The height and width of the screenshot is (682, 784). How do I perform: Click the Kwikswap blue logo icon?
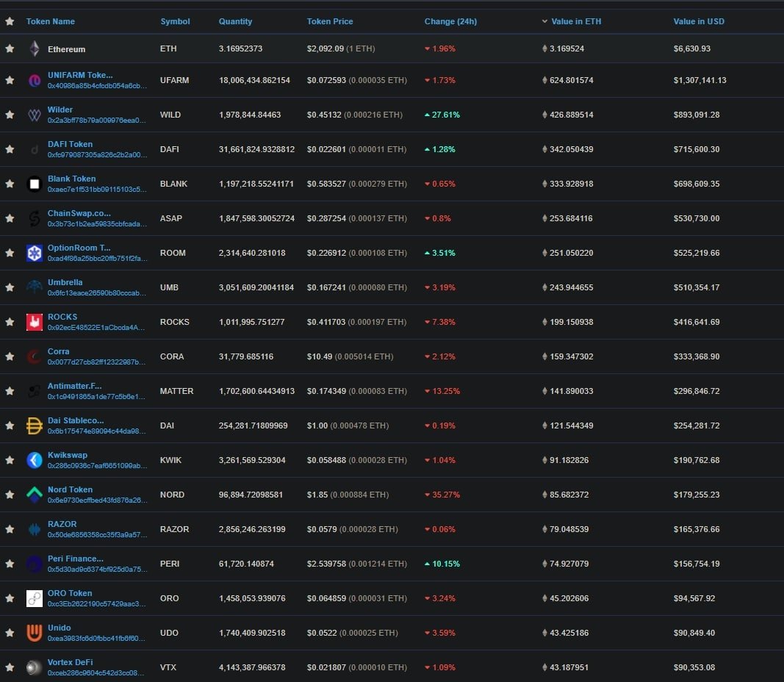(34, 460)
